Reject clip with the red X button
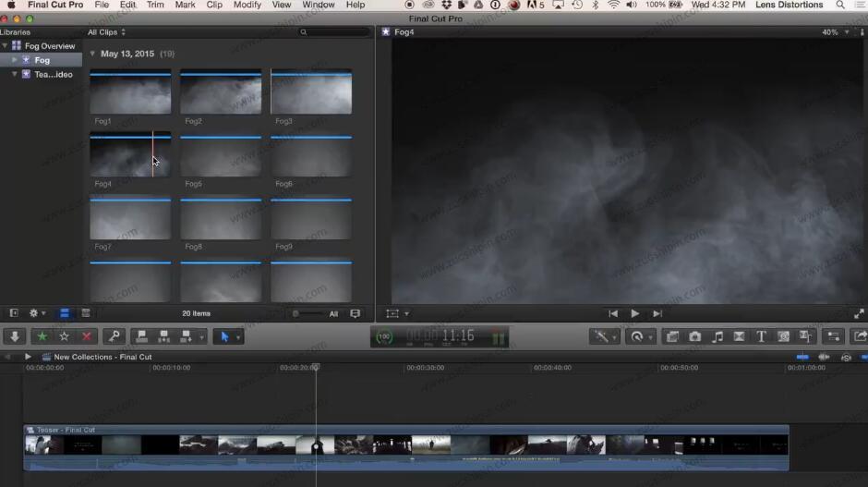Viewport: 868px width, 487px height. (x=86, y=336)
